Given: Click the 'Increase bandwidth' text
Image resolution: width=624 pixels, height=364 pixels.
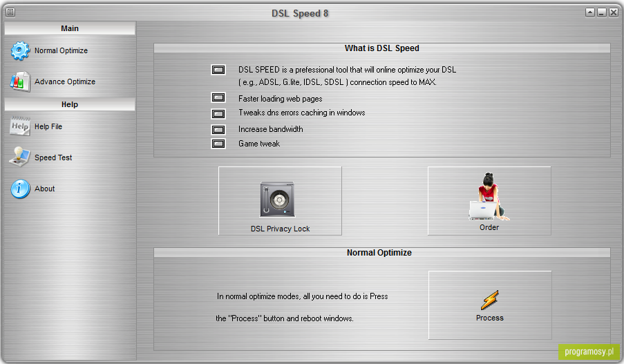Looking at the screenshot, I should point(271,129).
